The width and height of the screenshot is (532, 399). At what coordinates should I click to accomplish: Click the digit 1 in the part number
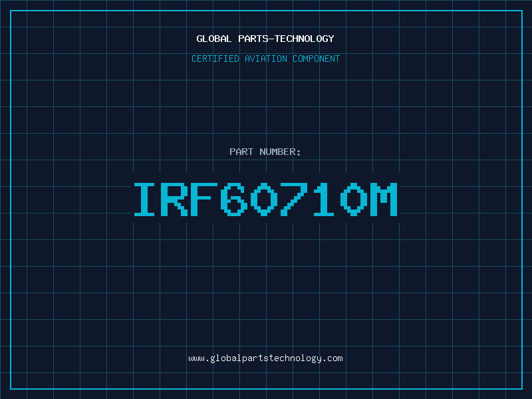coord(324,199)
